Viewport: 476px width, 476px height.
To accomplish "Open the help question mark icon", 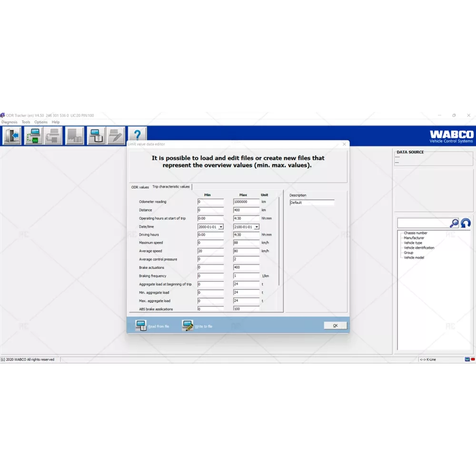I will [137, 136].
